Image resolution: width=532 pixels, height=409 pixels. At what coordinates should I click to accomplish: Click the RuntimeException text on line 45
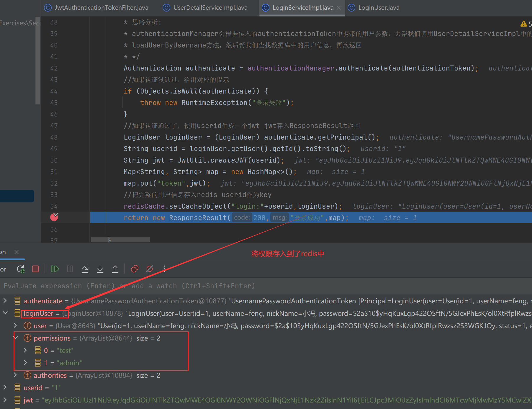tap(214, 103)
